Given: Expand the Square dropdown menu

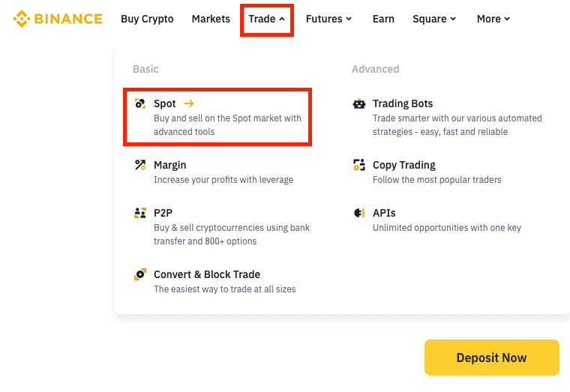Looking at the screenshot, I should click(434, 19).
